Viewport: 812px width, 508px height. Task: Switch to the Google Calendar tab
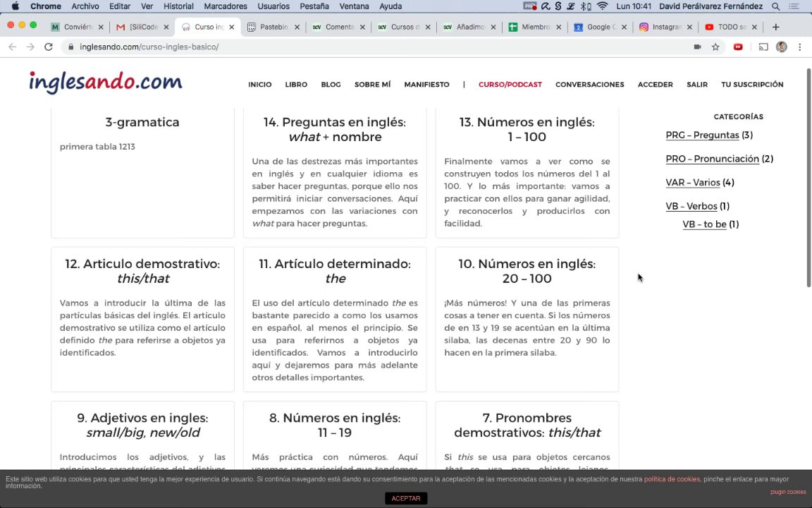coord(600,27)
